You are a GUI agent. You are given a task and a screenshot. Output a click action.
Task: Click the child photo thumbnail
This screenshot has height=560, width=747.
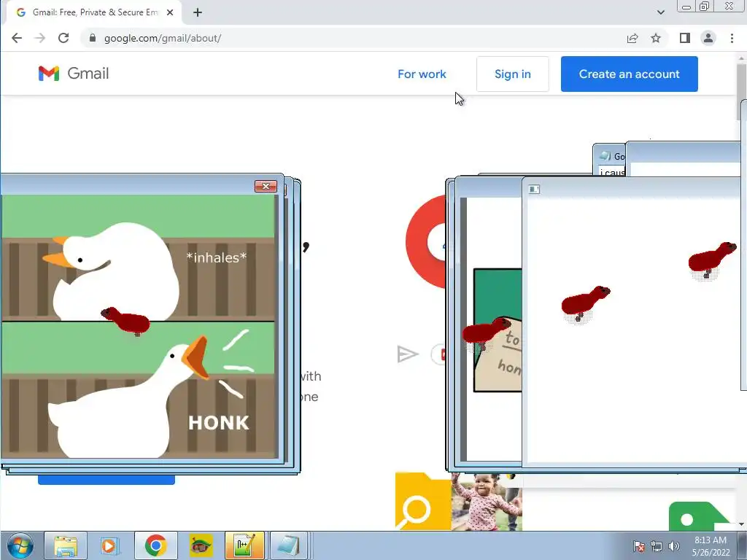point(487,502)
